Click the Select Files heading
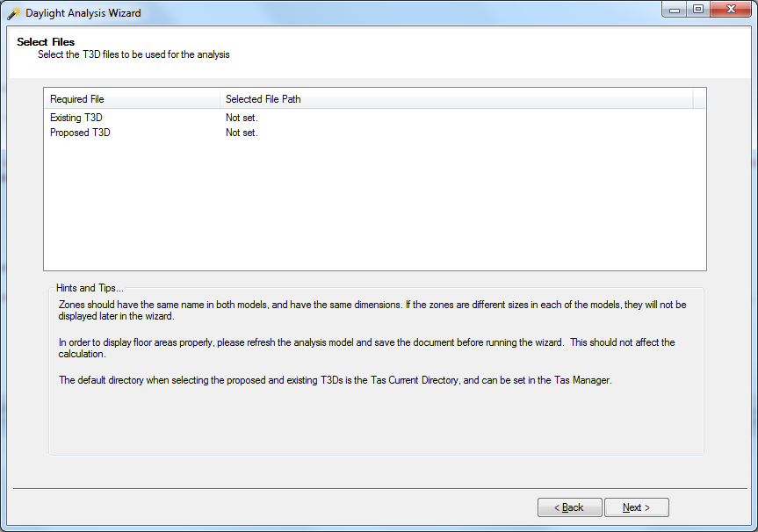 [x=46, y=42]
